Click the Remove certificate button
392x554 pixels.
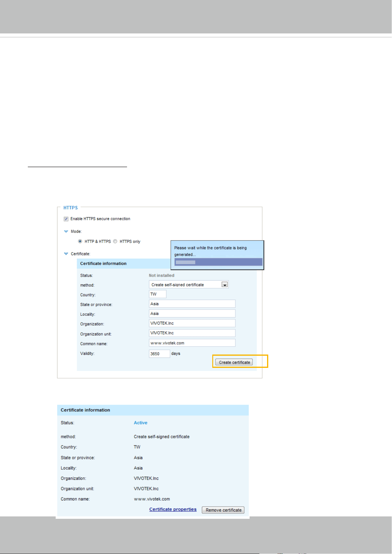click(223, 510)
